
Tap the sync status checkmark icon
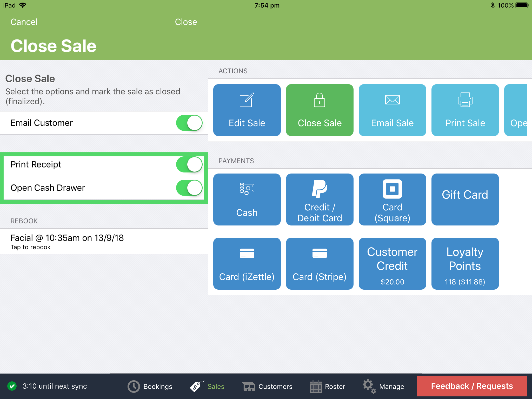click(12, 386)
